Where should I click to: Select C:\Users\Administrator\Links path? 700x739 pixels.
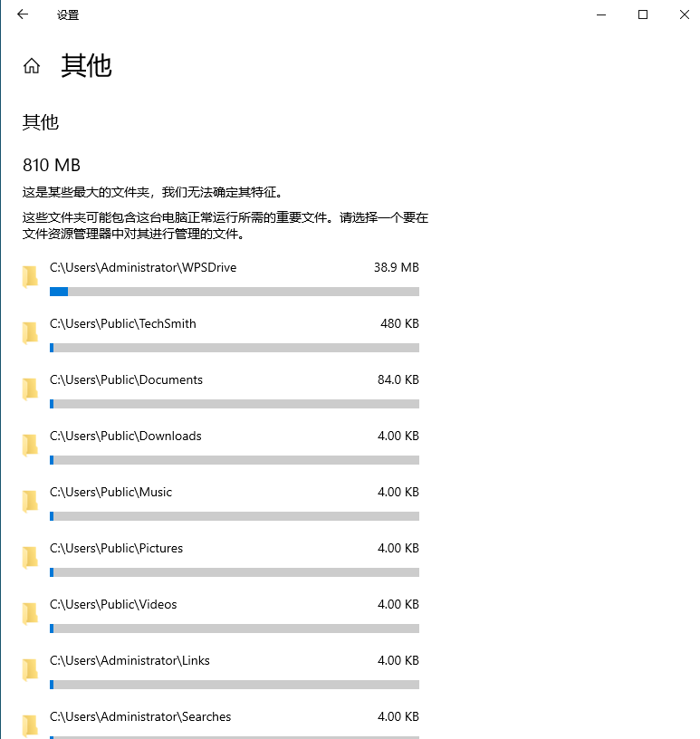(x=129, y=660)
